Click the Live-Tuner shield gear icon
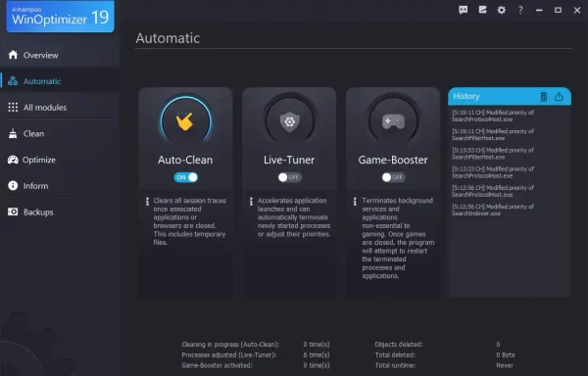588x376 pixels. 289,121
